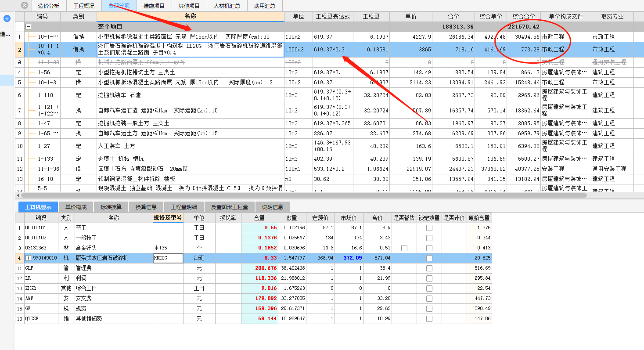This screenshot has height=350, width=644.
Task: Toggle 锁定数量 checkbox for 管理费
Action: coord(429,268)
